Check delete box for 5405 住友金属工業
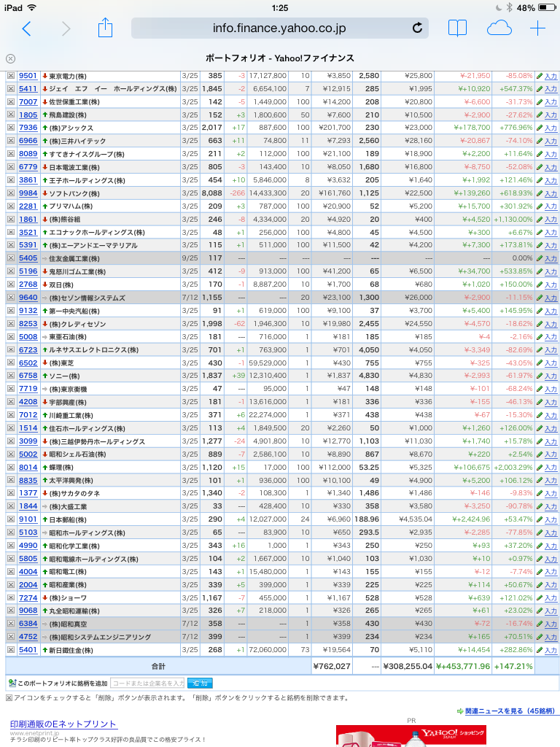 tap(10, 258)
